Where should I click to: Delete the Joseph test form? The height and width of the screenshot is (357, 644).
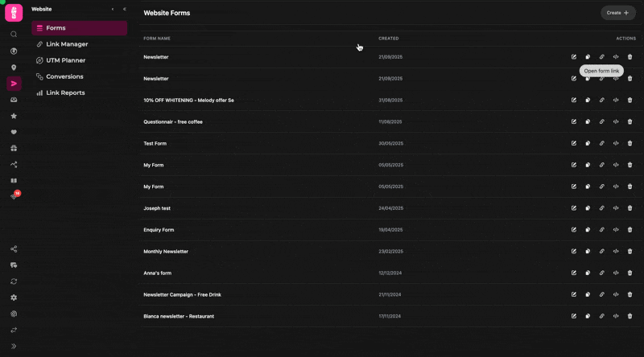point(630,208)
